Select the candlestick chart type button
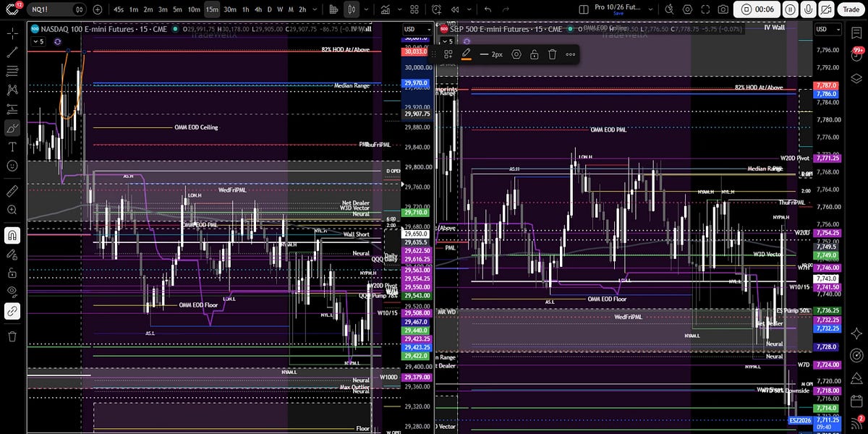Image resolution: width=868 pixels, height=434 pixels. click(352, 9)
